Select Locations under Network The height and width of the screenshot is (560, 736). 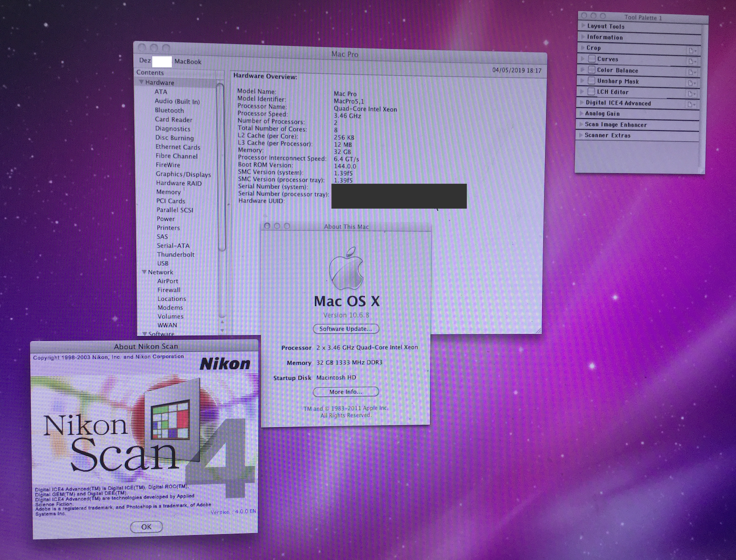click(x=172, y=299)
